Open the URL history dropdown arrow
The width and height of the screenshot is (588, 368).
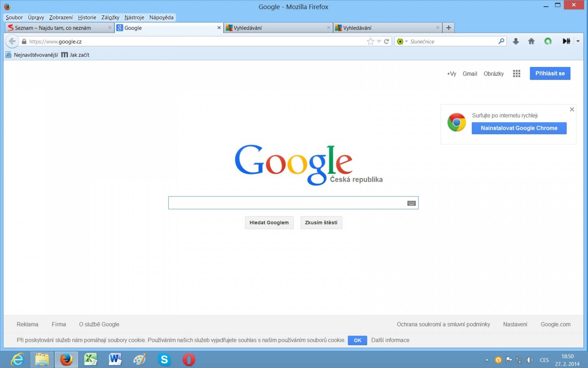(x=379, y=42)
